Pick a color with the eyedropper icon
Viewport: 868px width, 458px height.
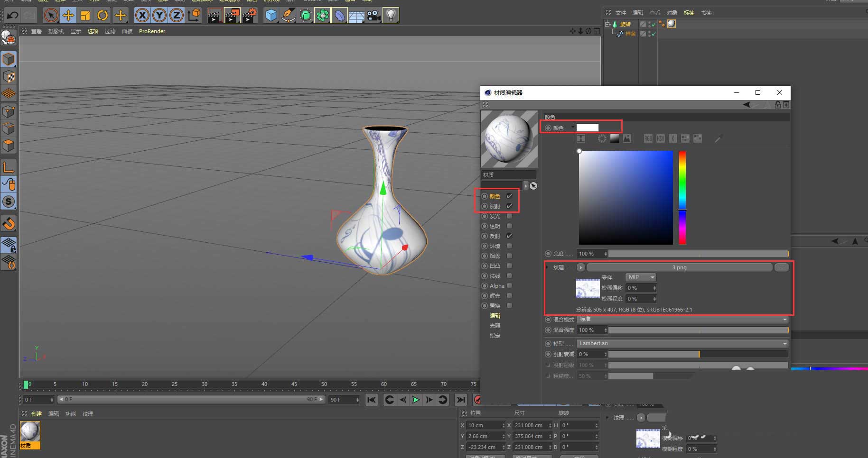click(x=719, y=138)
